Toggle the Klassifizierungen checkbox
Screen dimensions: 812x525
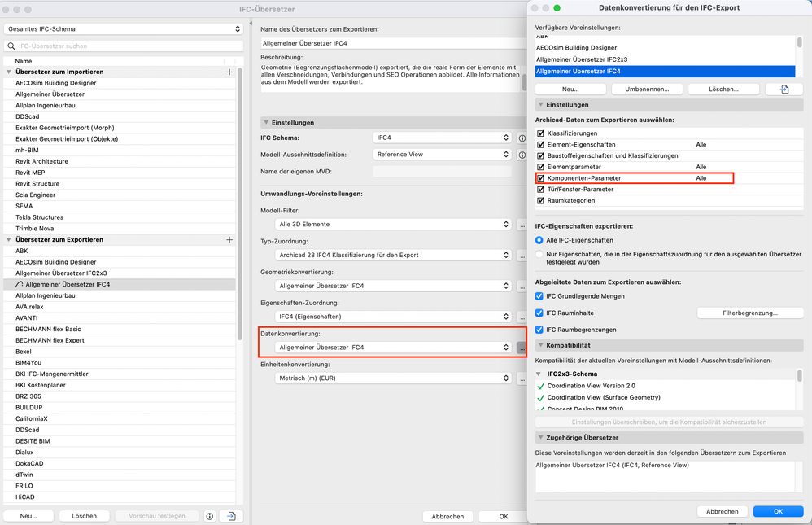540,133
